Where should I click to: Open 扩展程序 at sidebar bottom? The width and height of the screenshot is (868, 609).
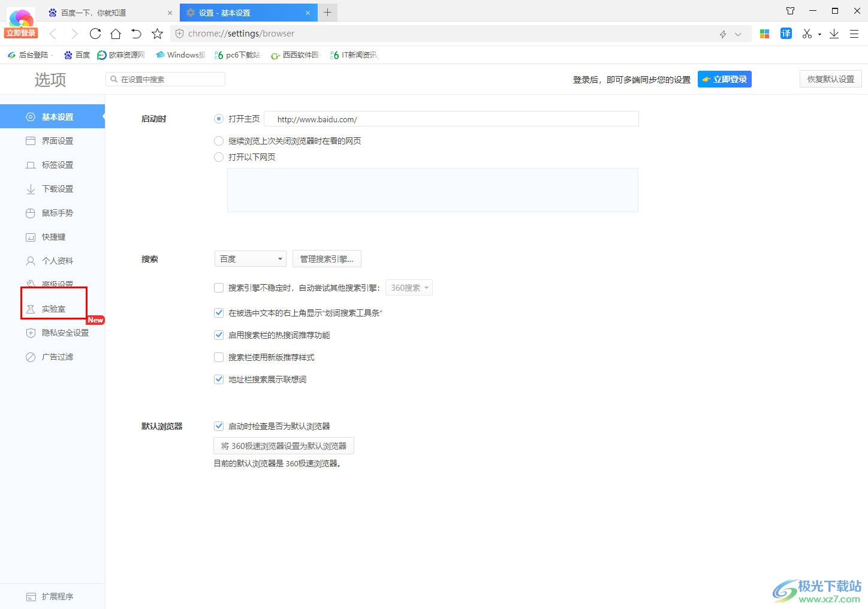point(52,596)
